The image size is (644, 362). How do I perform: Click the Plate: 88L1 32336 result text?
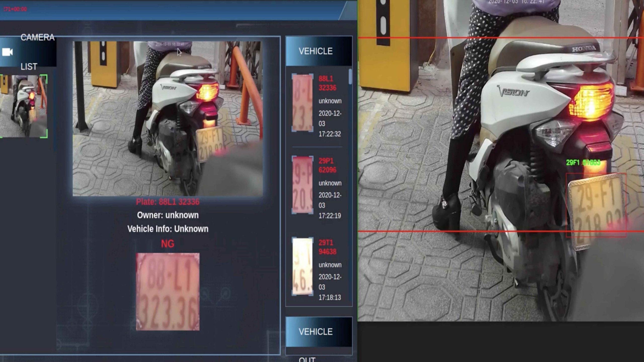168,202
